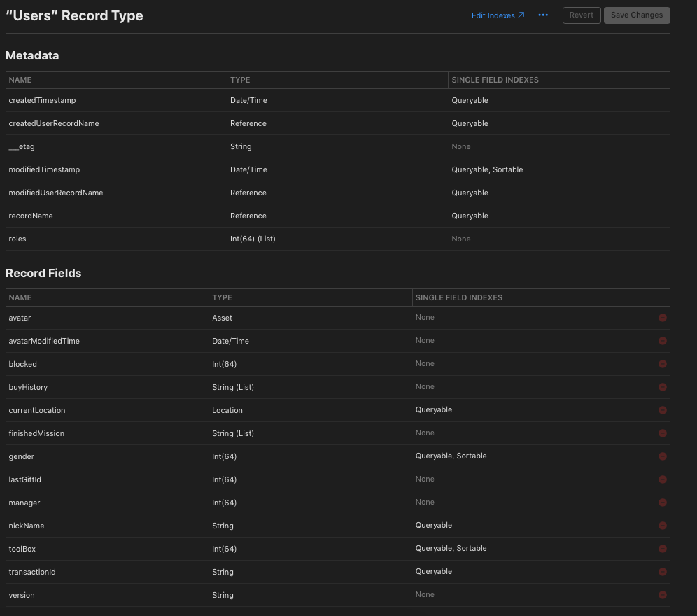Delete the version field via minus icon
The width and height of the screenshot is (697, 616).
(x=662, y=595)
